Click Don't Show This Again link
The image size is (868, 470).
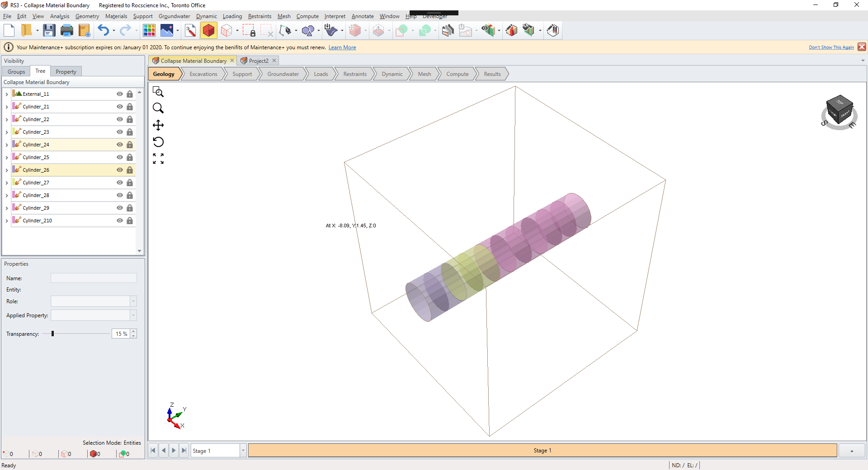pos(831,47)
